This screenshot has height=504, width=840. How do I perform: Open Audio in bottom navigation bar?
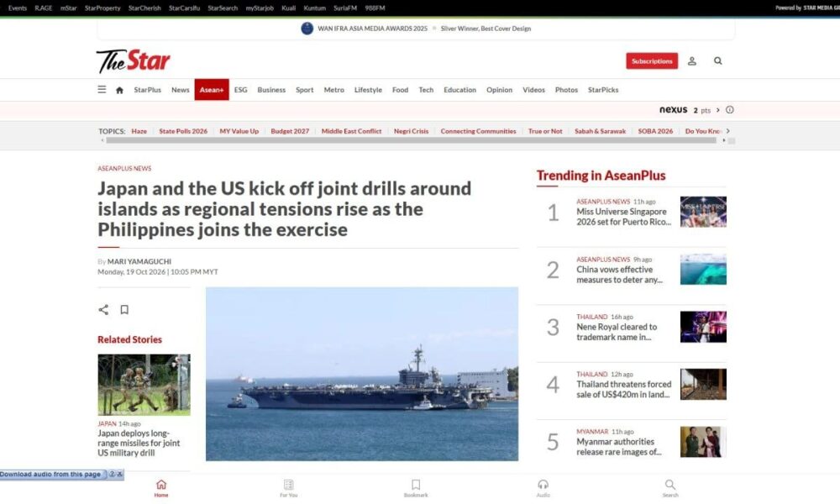(x=543, y=487)
